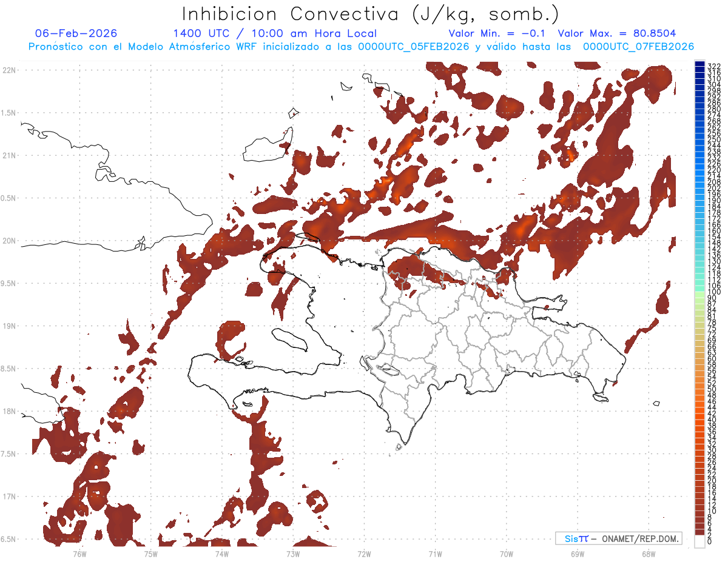Click the '100' value on the color scale
The image size is (728, 562).
click(x=714, y=292)
